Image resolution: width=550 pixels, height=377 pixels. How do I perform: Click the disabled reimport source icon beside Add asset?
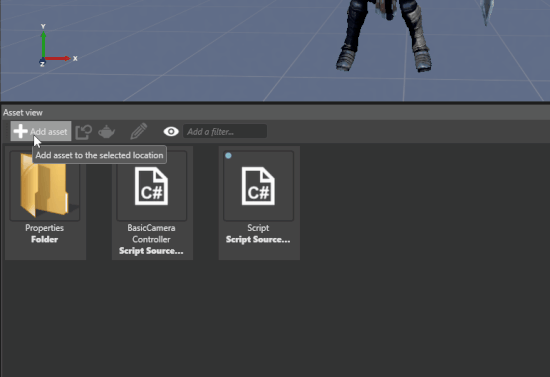coord(83,132)
